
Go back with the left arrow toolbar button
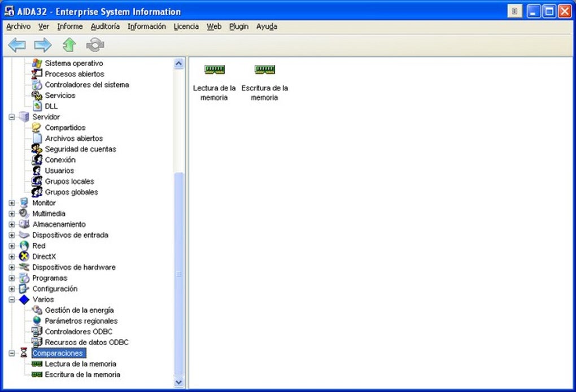coord(17,45)
